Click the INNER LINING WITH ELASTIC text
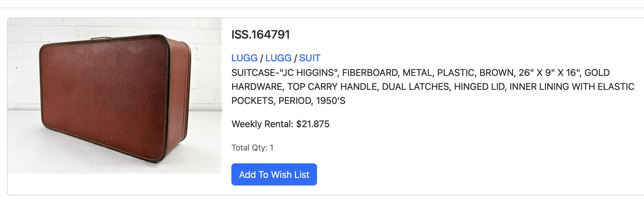Viewport: 644px width, 210px height. 572,87
